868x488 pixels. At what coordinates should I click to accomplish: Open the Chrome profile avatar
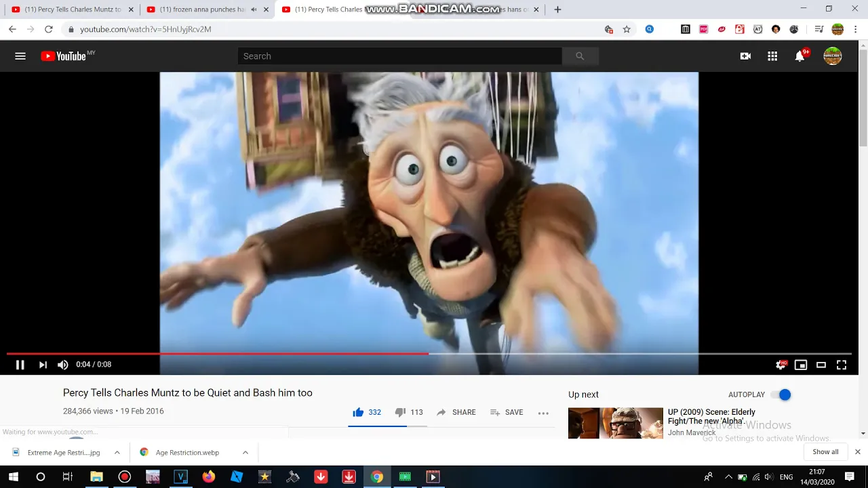(x=837, y=29)
